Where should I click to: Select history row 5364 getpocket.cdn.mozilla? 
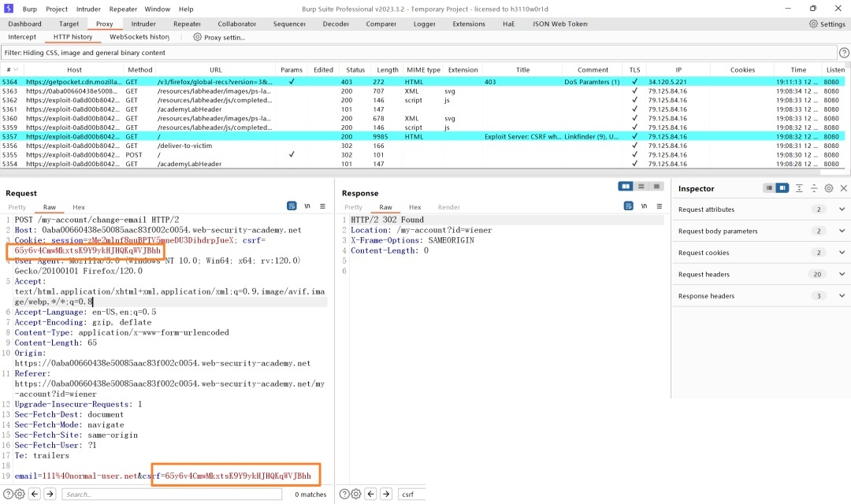[423, 82]
